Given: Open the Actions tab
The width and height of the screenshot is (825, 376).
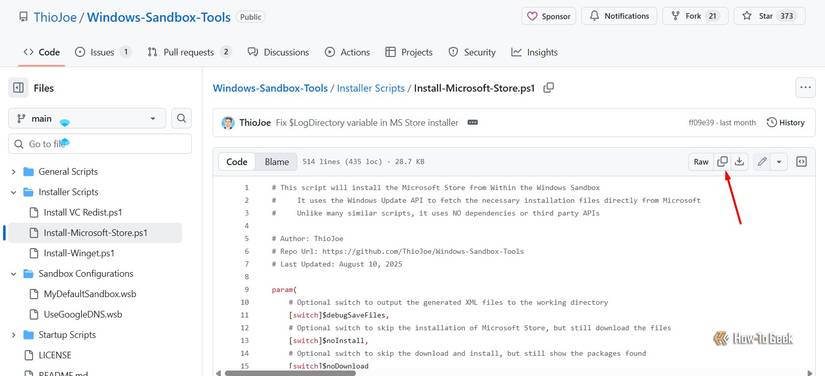Looking at the screenshot, I should (347, 52).
